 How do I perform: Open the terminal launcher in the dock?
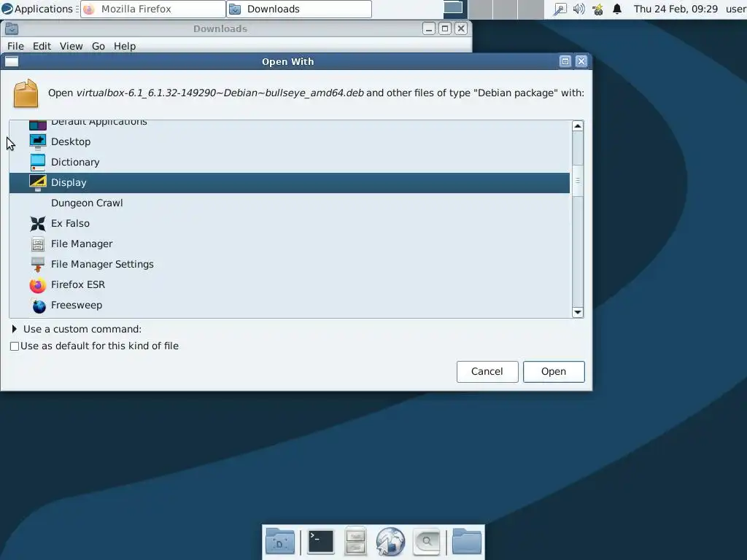point(321,542)
